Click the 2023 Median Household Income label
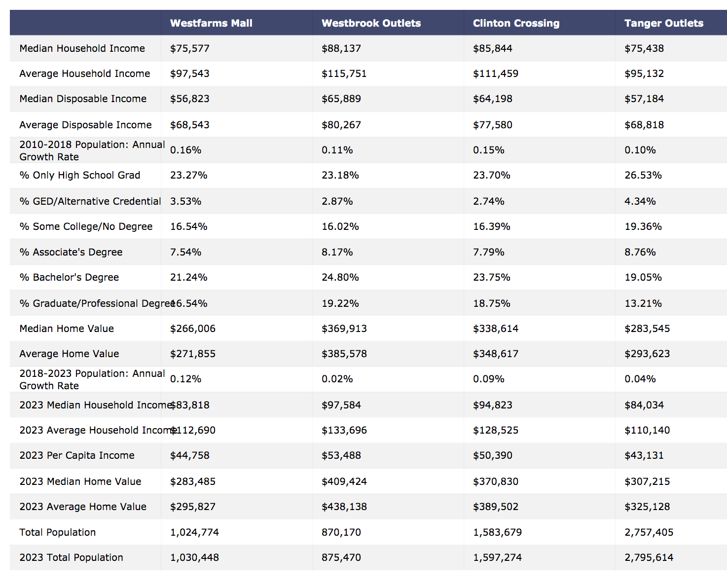727x588 pixels. (97, 405)
